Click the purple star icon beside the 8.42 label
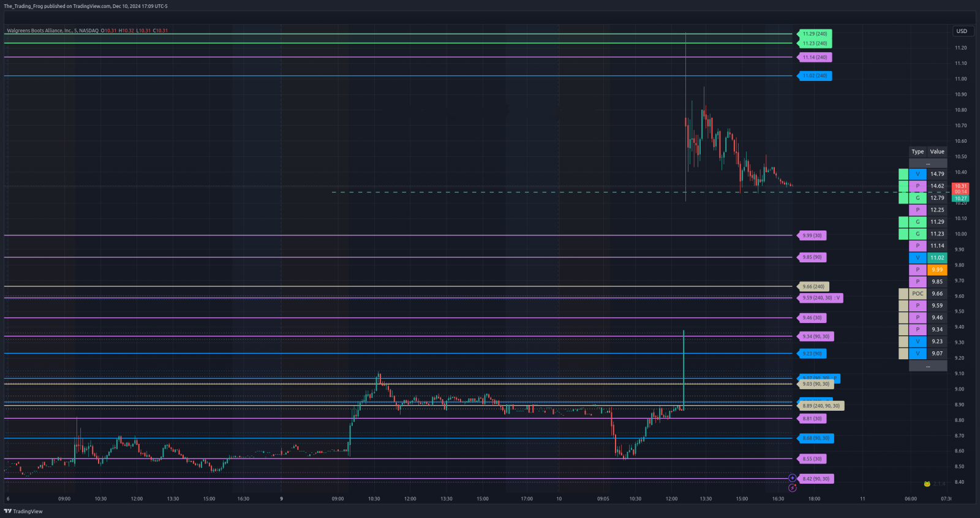980x518 pixels. click(792, 478)
